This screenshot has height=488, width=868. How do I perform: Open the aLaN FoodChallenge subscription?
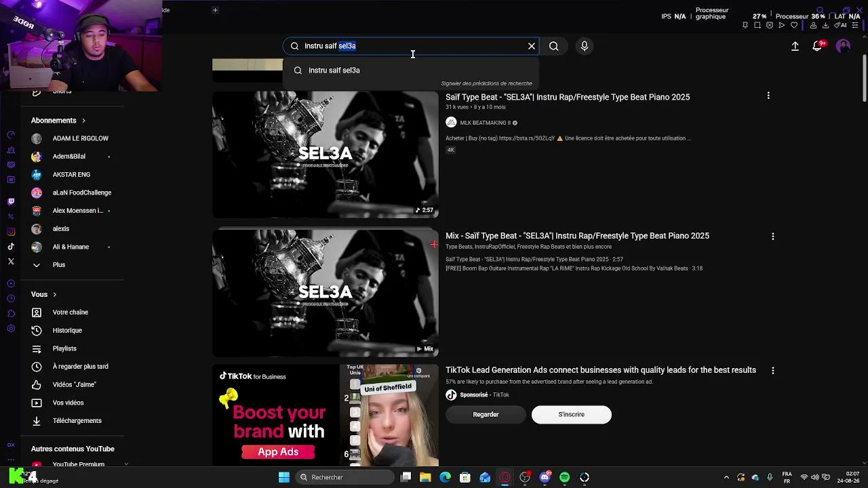coord(73,192)
